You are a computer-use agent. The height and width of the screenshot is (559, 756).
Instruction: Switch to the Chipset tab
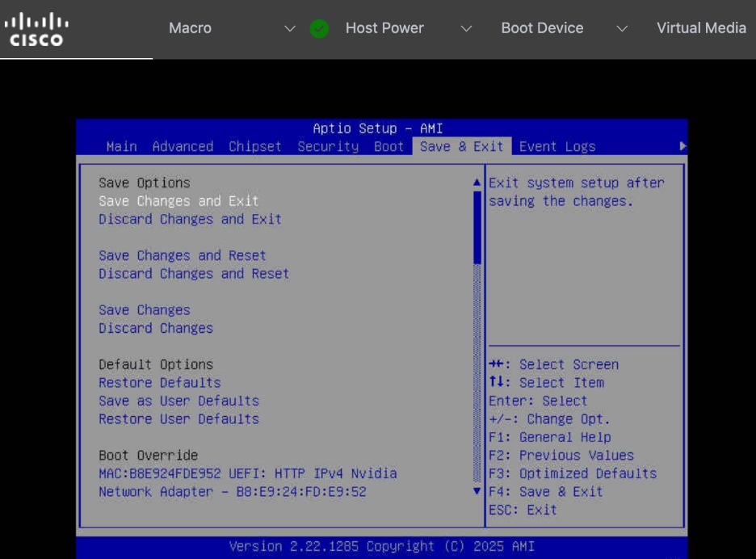click(x=254, y=146)
